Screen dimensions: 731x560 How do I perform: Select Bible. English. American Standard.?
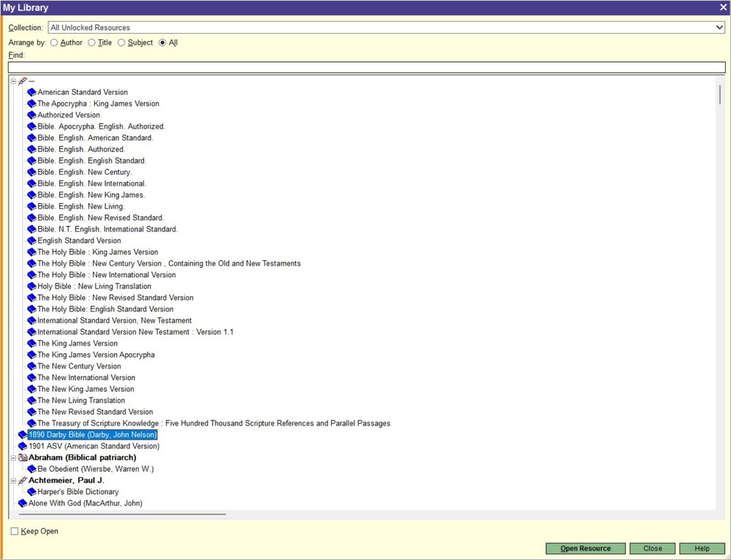[x=95, y=138]
